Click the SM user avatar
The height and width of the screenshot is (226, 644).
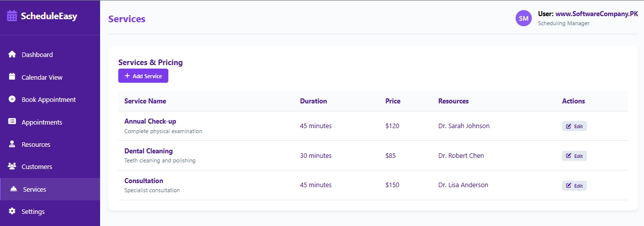[524, 19]
